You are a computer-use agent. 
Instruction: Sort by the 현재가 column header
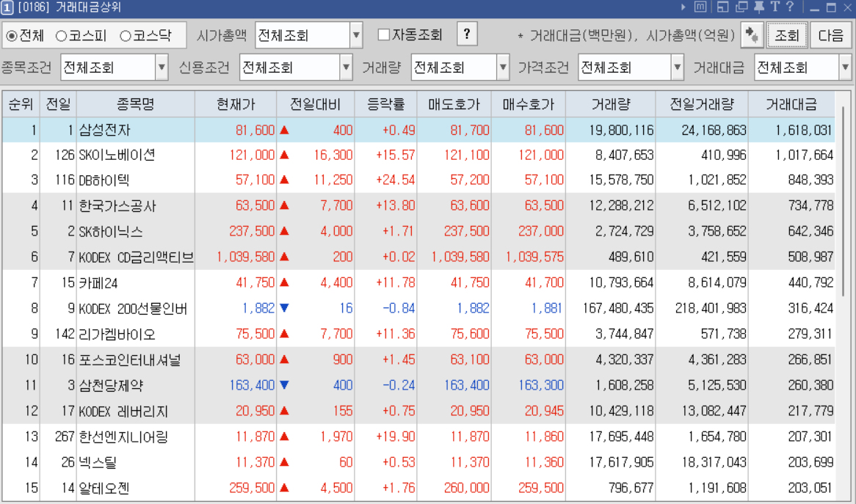pyautogui.click(x=236, y=103)
